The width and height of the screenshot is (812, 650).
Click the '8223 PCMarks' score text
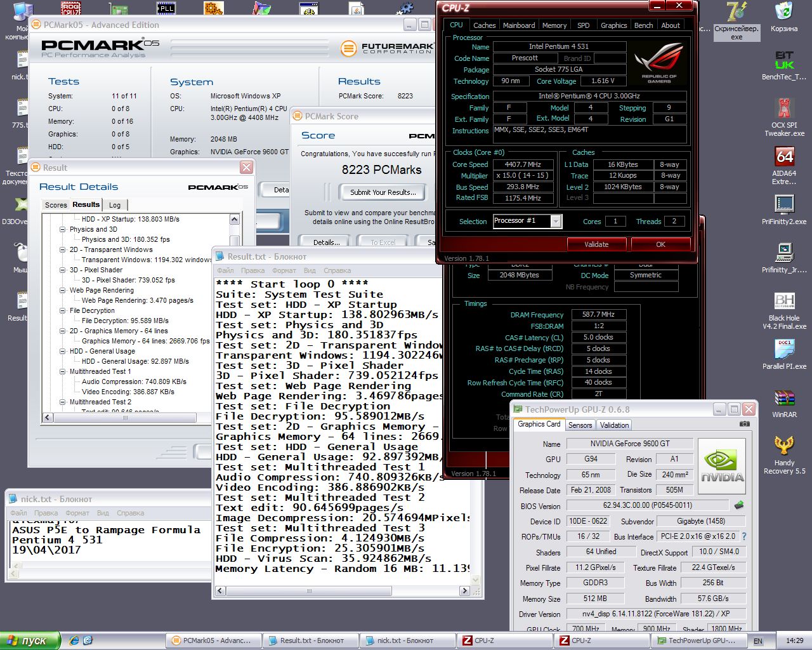pyautogui.click(x=381, y=170)
